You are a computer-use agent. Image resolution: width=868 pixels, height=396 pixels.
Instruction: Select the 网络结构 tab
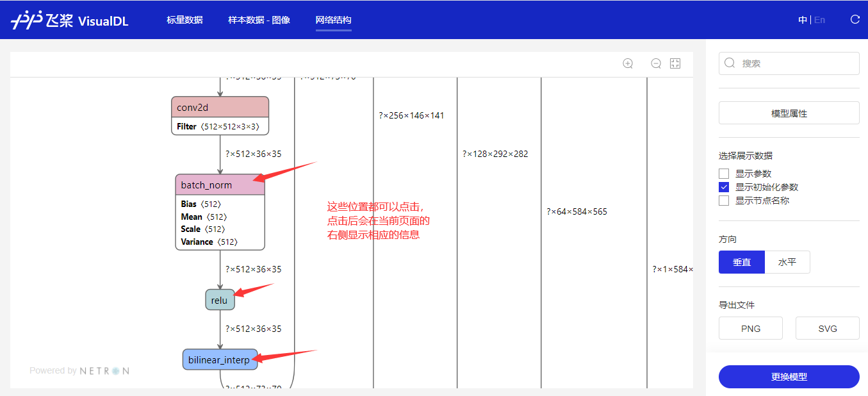(333, 20)
